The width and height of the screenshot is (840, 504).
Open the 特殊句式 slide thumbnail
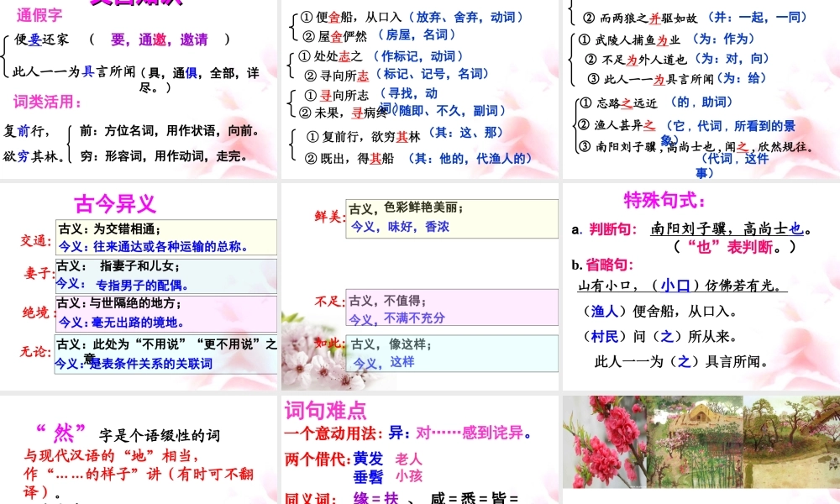pyautogui.click(x=701, y=286)
